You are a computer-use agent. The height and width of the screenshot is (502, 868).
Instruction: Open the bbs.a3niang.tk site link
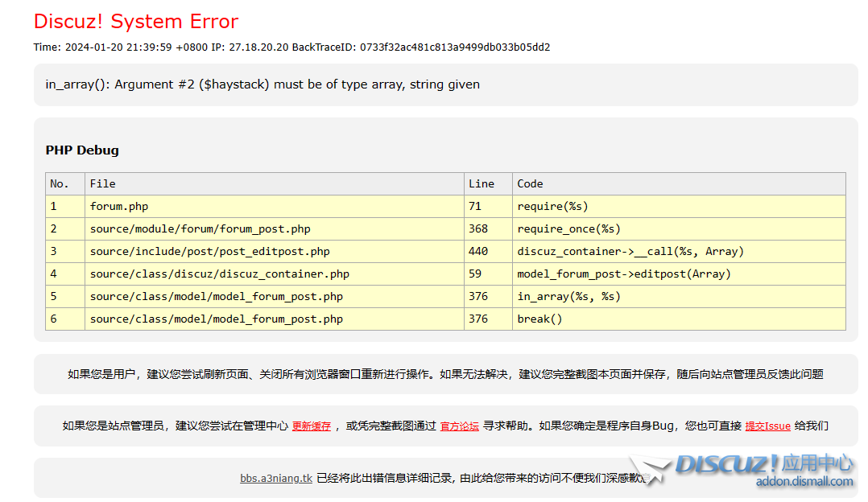pyautogui.click(x=275, y=478)
